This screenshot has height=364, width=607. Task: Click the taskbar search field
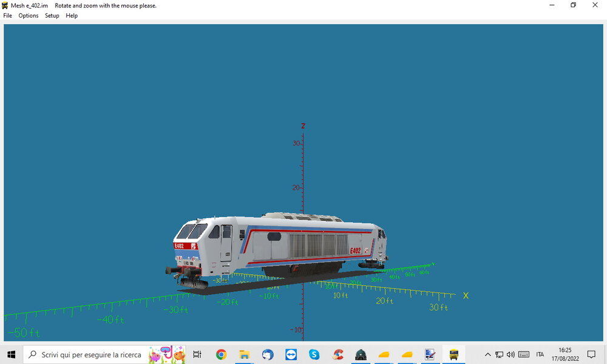coord(104,354)
